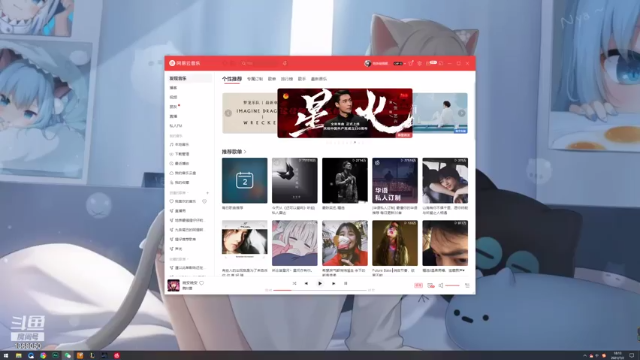Click the listen-to-identify microphone icon beside search
Viewport: 640px width, 360px height.
(x=285, y=63)
